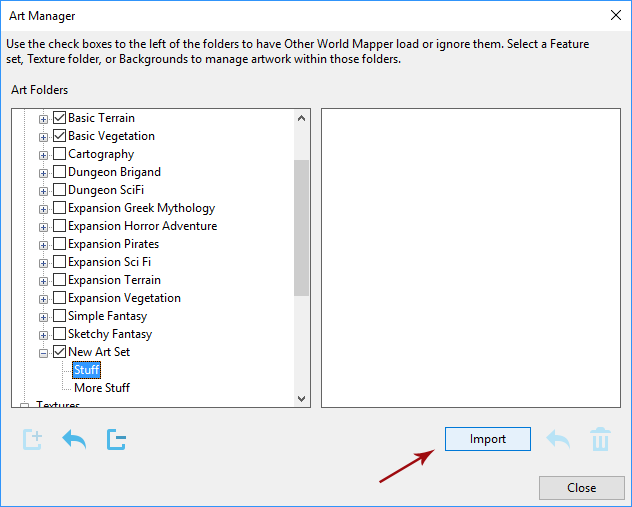
Task: Select the More Stuff subfolder
Action: (x=102, y=388)
